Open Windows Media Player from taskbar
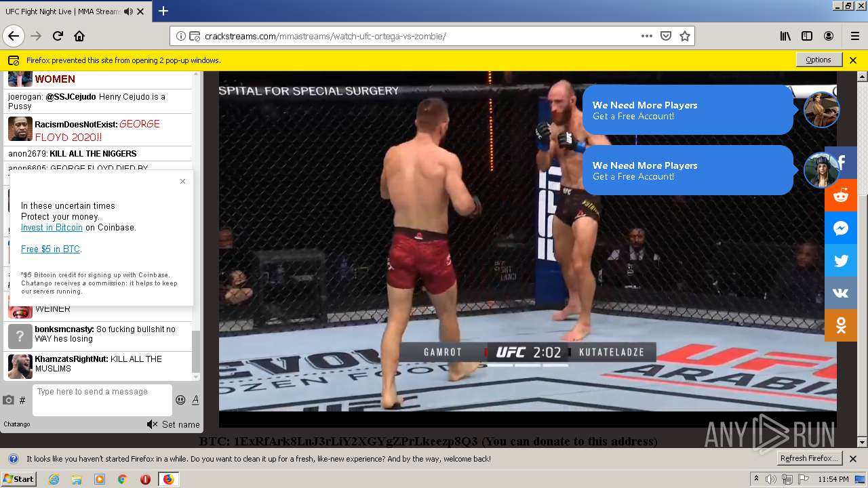This screenshot has width=868, height=488. click(x=100, y=479)
